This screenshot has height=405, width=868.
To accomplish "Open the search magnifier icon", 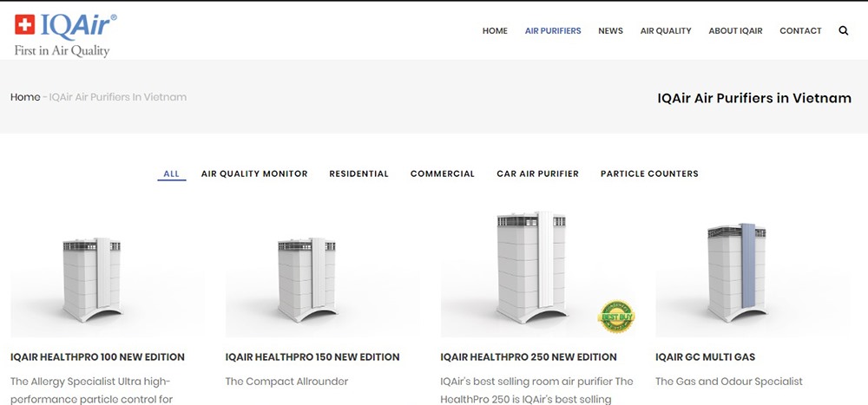I will [x=843, y=31].
